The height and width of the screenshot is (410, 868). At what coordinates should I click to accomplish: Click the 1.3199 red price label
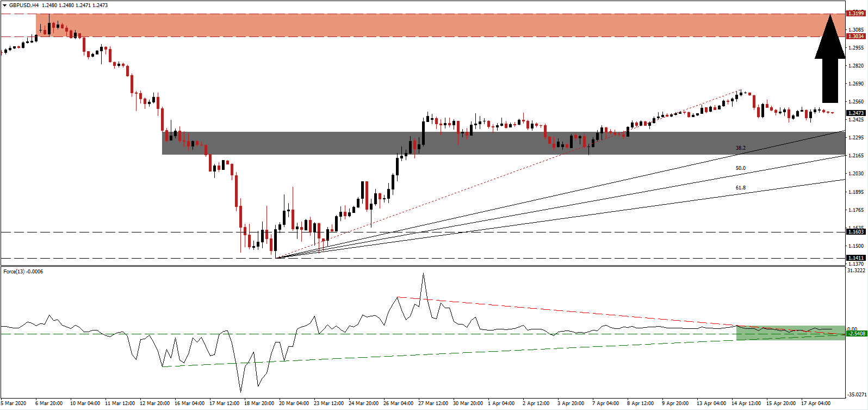coord(856,14)
